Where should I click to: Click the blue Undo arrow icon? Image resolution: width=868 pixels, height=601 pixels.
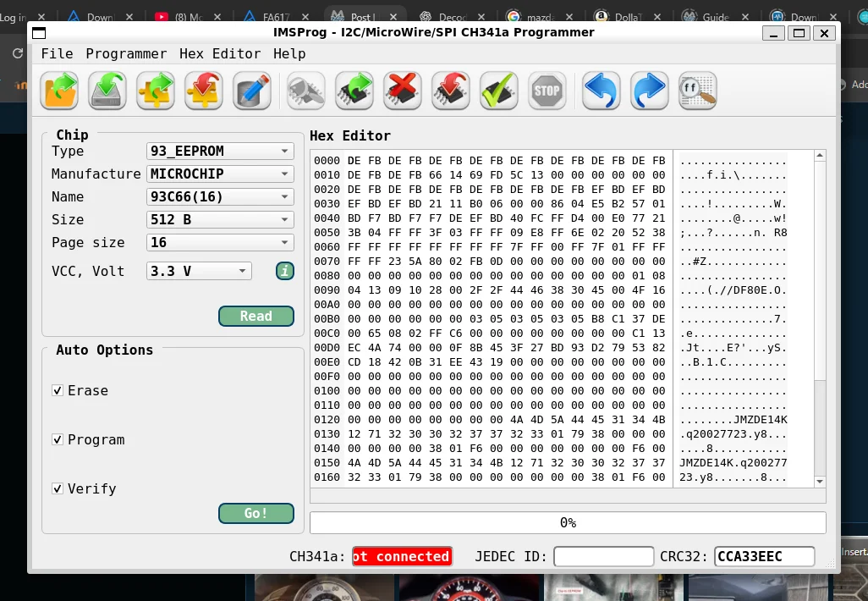pos(601,91)
